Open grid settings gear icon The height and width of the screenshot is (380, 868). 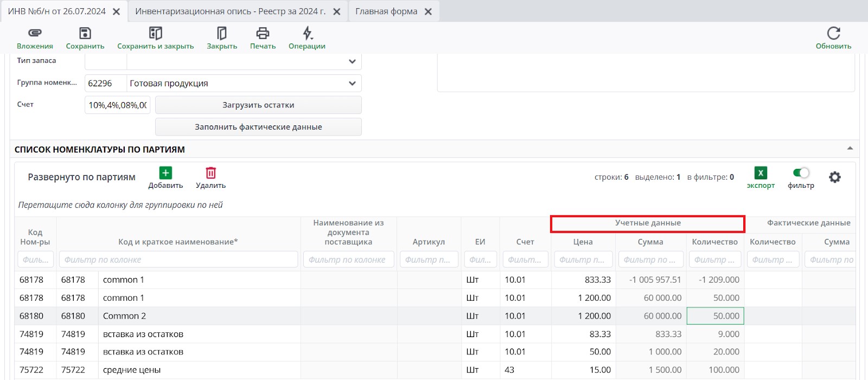(x=835, y=177)
